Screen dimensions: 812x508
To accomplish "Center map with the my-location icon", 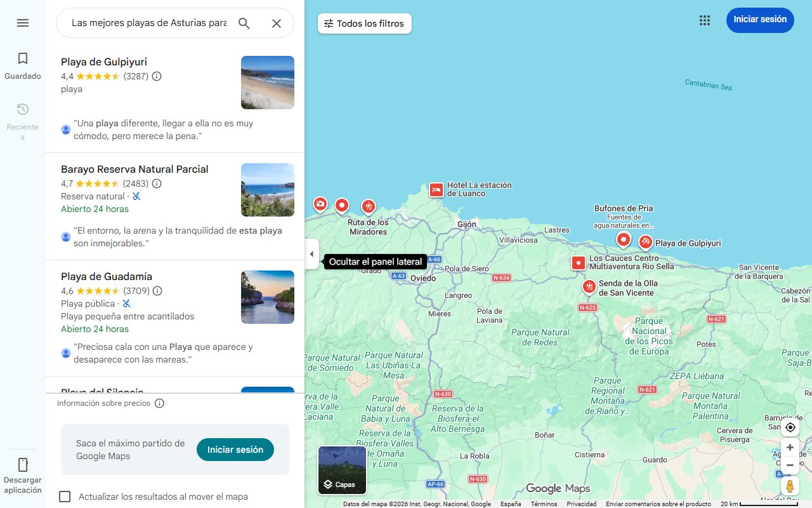I will pos(790,427).
